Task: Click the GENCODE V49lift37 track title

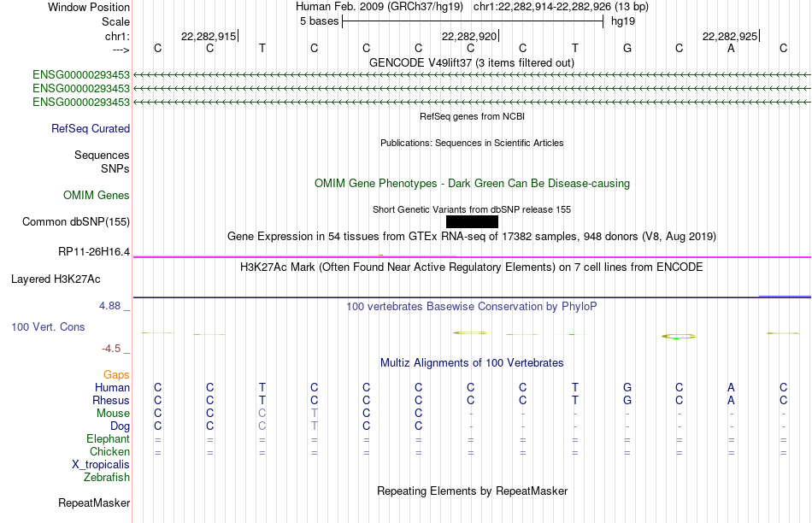Action: tap(472, 62)
